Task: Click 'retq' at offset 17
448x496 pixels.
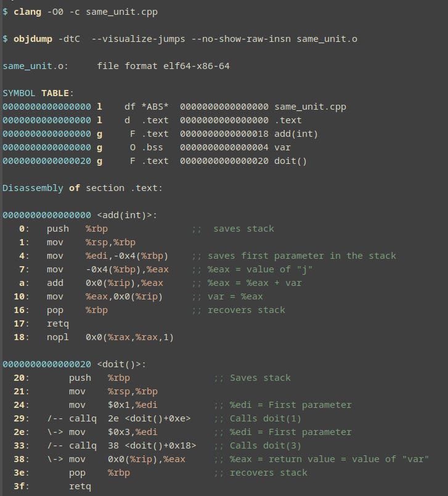Action: [x=57, y=324]
